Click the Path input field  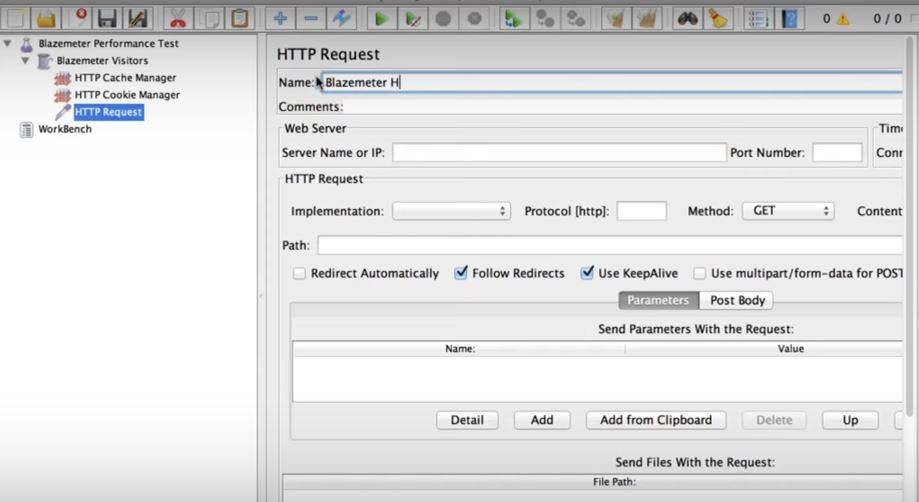pyautogui.click(x=610, y=245)
